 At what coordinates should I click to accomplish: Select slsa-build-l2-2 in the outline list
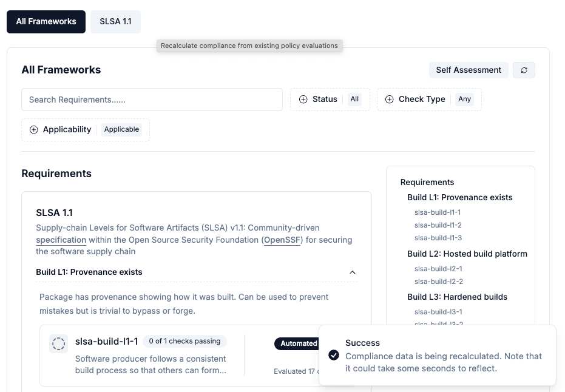pos(439,282)
